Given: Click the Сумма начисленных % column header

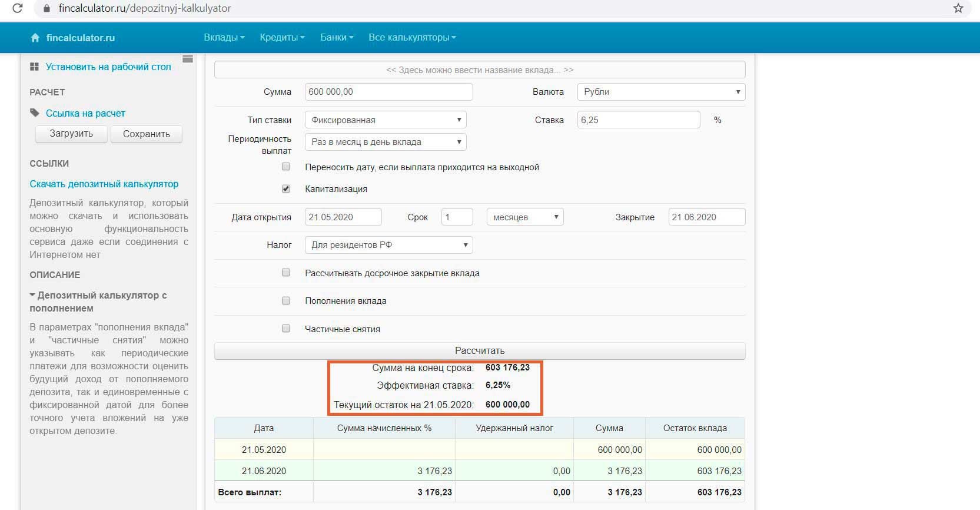Looking at the screenshot, I should pyautogui.click(x=384, y=428).
